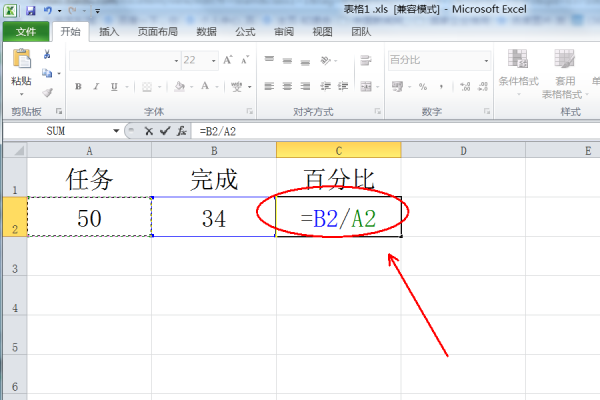Image resolution: width=600 pixels, height=400 pixels.
Task: Open the 文件 file tab
Action: [x=26, y=31]
